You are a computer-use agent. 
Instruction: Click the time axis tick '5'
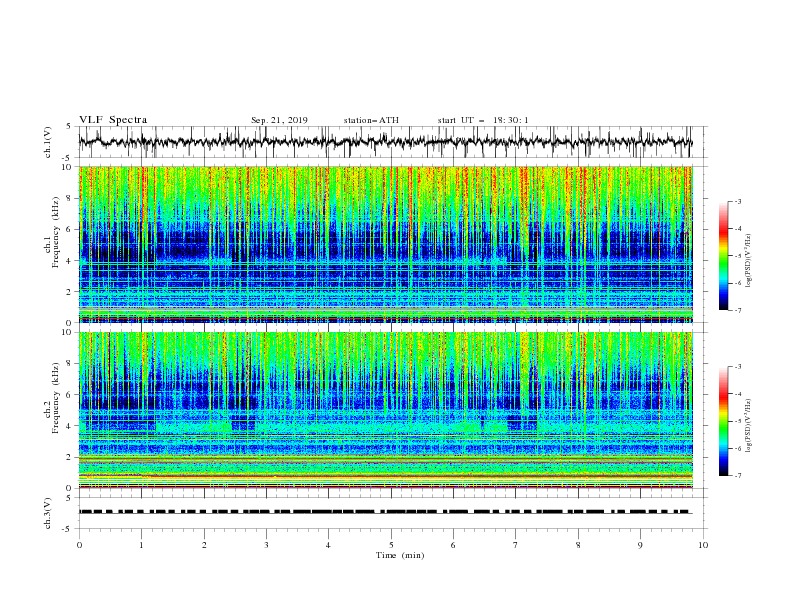coord(391,545)
